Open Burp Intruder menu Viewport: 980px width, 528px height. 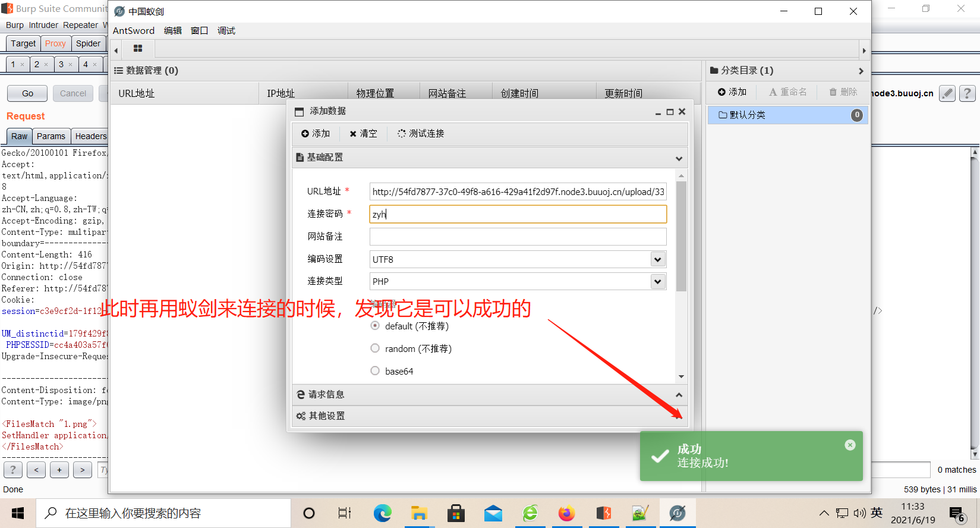pos(43,25)
